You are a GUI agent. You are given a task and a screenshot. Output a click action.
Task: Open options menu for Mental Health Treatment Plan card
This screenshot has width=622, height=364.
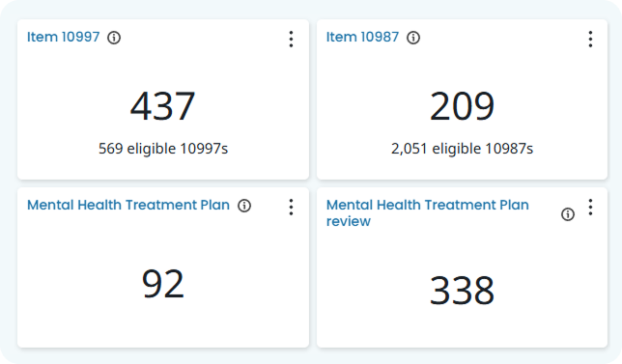click(291, 207)
